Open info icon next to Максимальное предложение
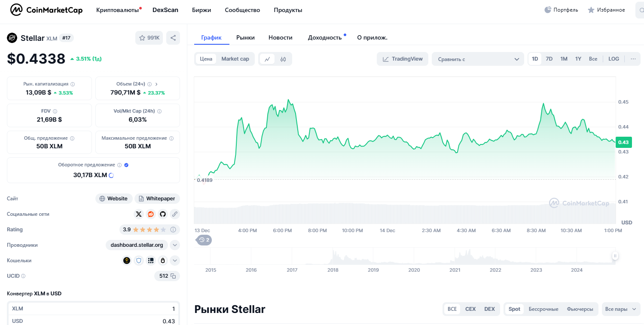The width and height of the screenshot is (644, 325). click(171, 138)
